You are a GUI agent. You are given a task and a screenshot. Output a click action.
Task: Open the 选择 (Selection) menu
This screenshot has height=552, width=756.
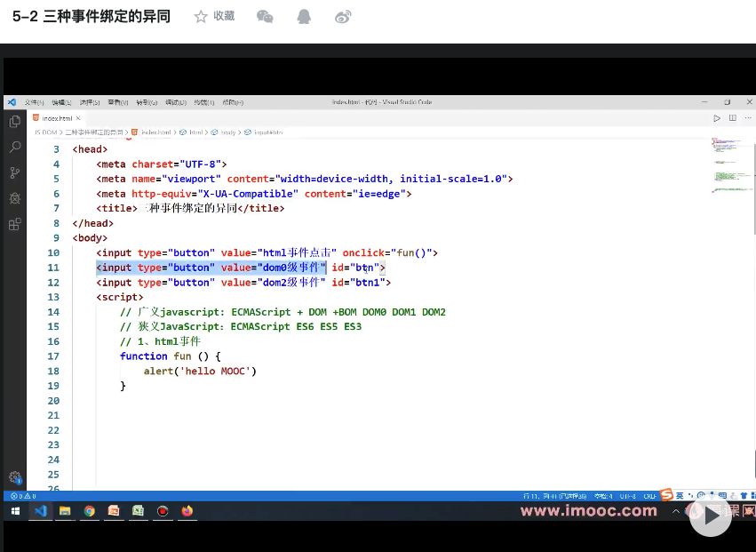point(90,102)
